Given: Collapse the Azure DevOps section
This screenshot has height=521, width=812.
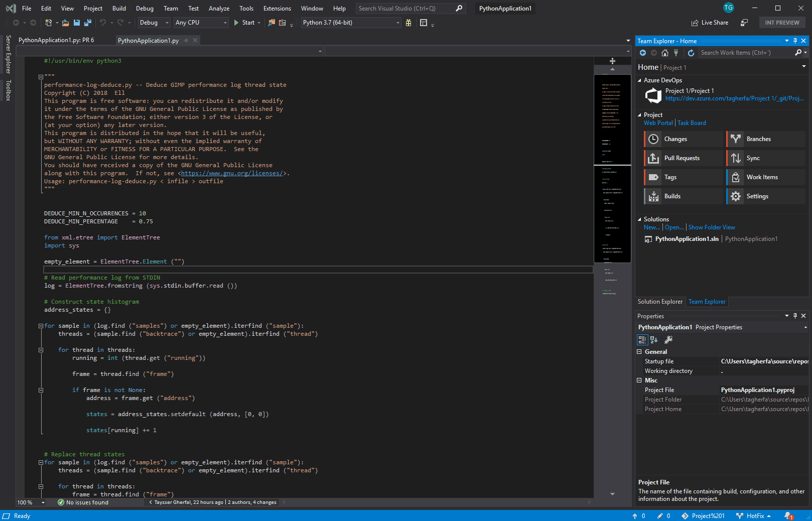Looking at the screenshot, I should point(638,80).
